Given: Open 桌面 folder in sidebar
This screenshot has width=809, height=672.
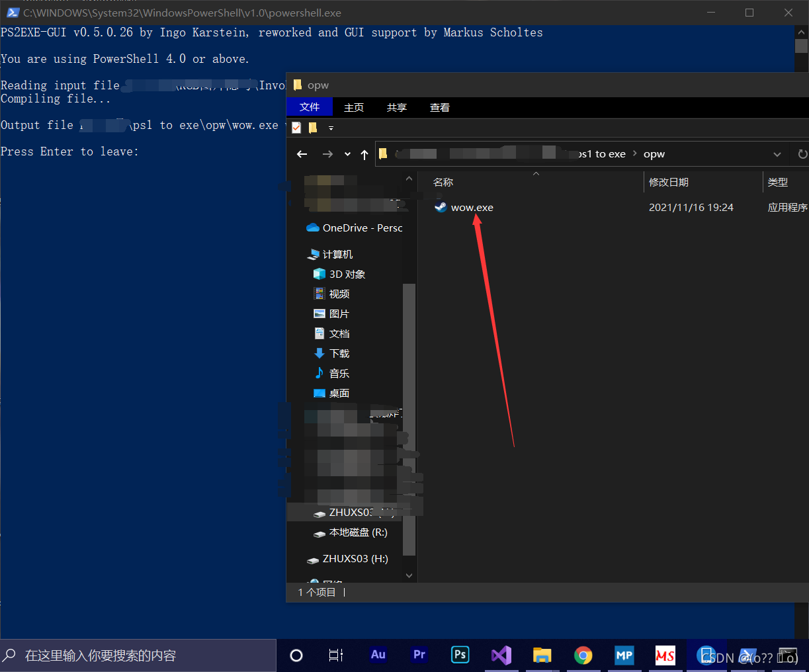Looking at the screenshot, I should pos(331,393).
